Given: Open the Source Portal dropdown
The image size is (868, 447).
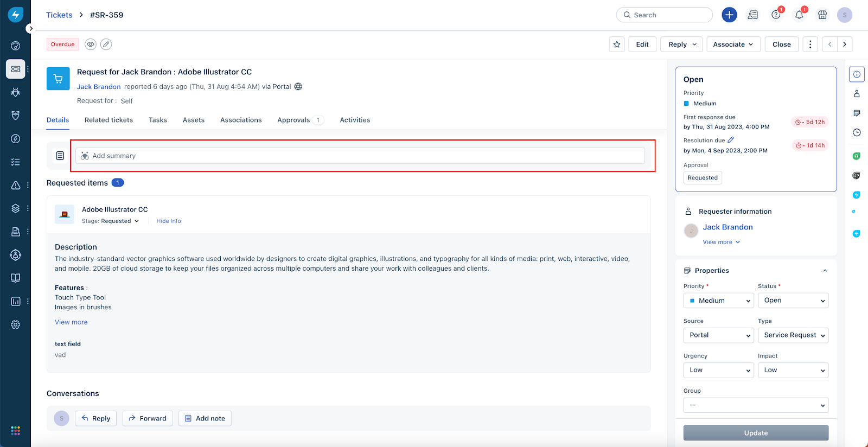Looking at the screenshot, I should click(719, 335).
